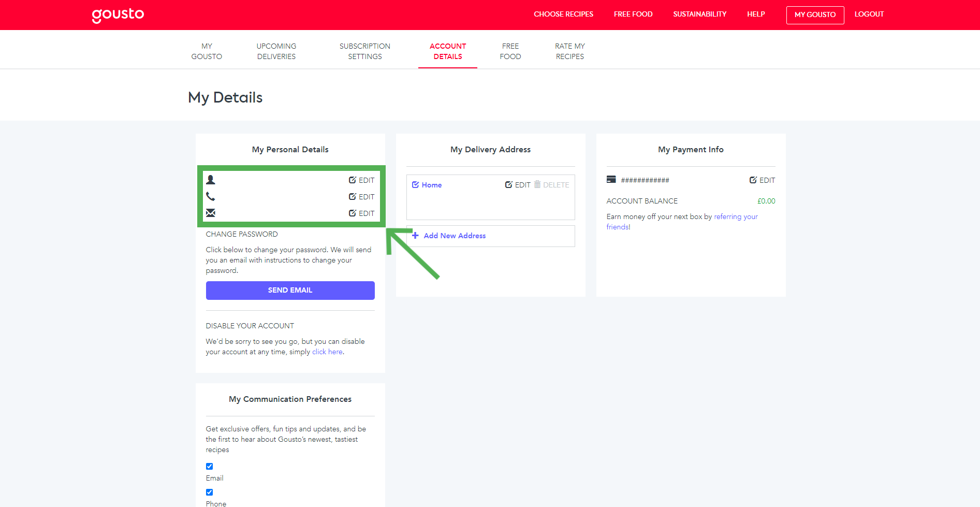Edit email address row
The height and width of the screenshot is (507, 980).
[361, 213]
